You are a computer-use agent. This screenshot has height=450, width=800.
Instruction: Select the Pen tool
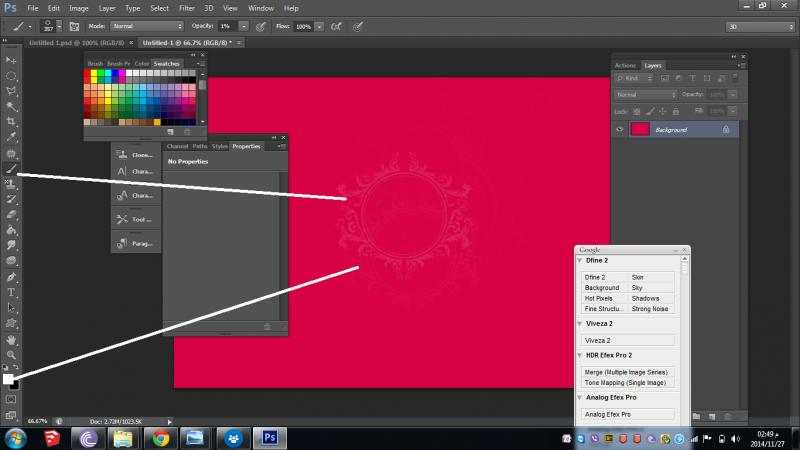coord(11,277)
